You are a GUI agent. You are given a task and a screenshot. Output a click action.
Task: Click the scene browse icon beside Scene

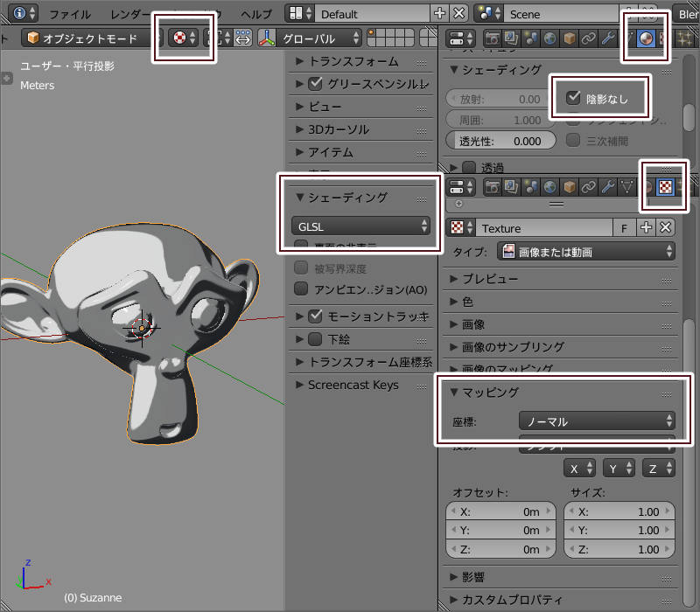(489, 14)
